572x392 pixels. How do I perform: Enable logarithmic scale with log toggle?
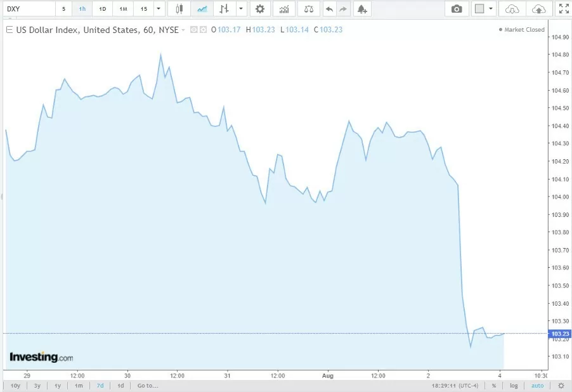click(x=514, y=385)
